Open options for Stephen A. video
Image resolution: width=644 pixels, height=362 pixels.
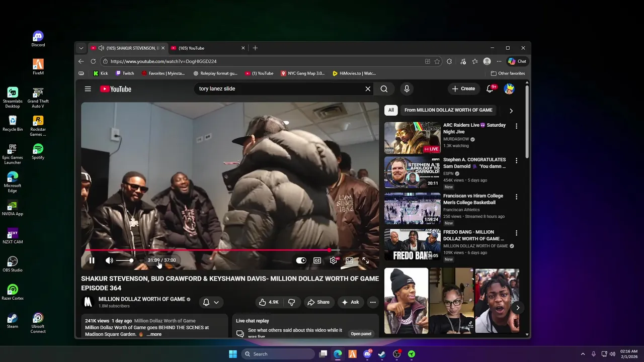(516, 161)
